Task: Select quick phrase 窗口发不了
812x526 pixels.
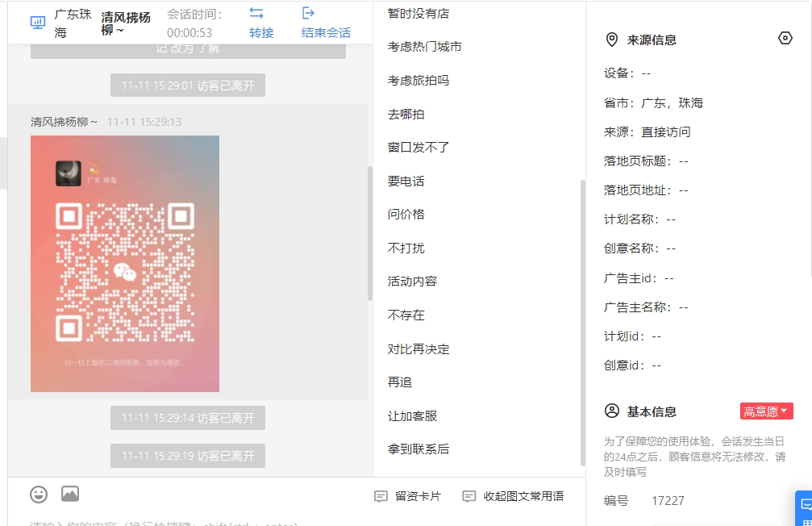Action: pos(418,147)
